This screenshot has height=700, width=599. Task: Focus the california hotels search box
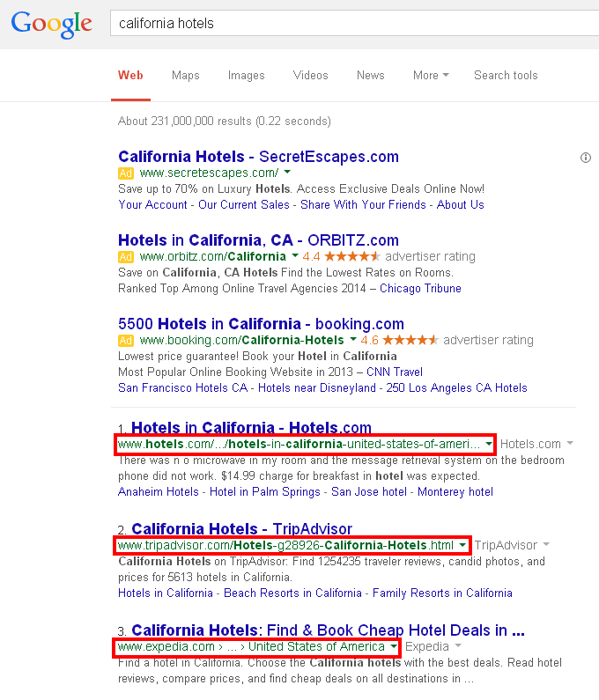coord(354,23)
